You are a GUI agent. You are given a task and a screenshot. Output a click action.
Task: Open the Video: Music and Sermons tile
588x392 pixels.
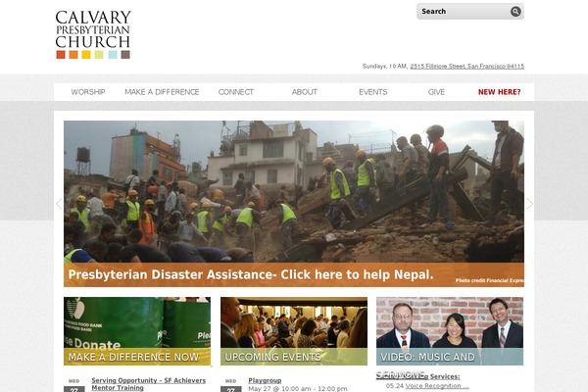[450, 331]
